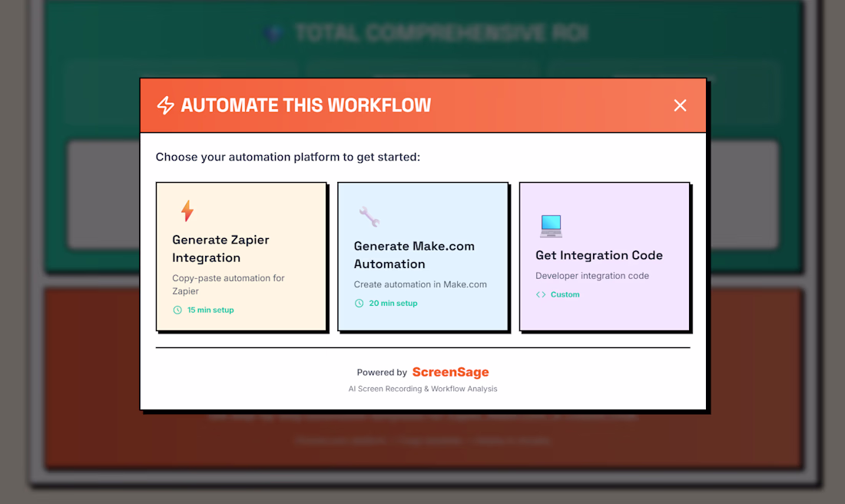
Task: Click the 'Custom' label
Action: (565, 294)
